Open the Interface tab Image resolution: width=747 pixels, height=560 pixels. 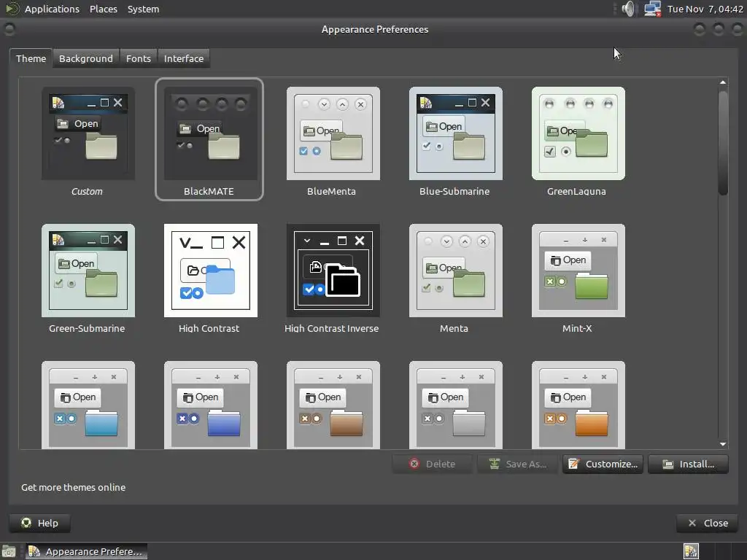183,58
